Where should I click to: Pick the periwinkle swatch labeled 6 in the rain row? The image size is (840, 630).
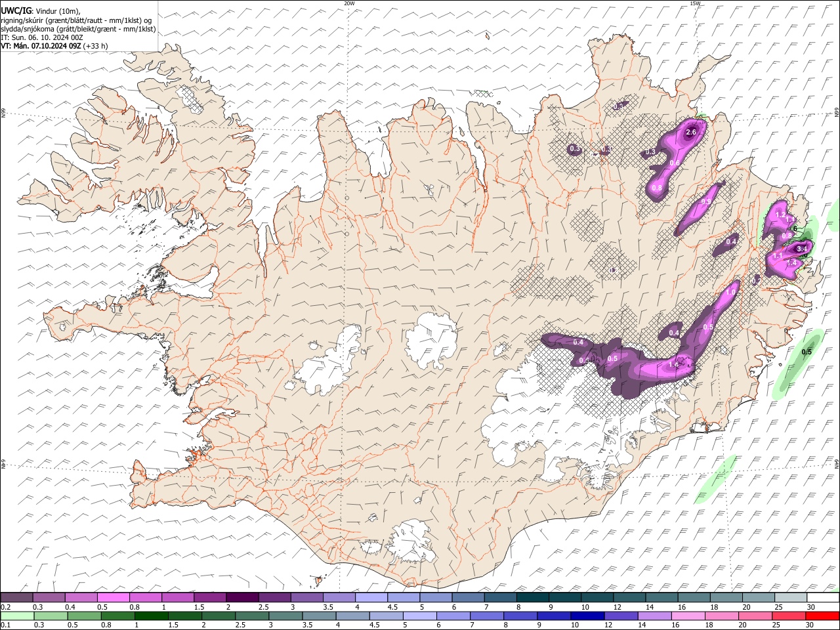click(453, 616)
